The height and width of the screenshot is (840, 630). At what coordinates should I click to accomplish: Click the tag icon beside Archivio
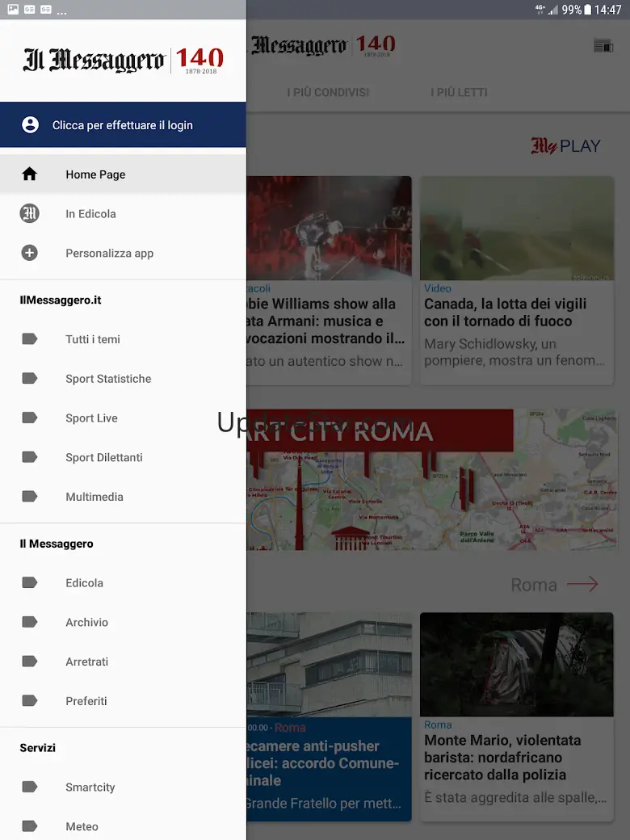coord(29,622)
